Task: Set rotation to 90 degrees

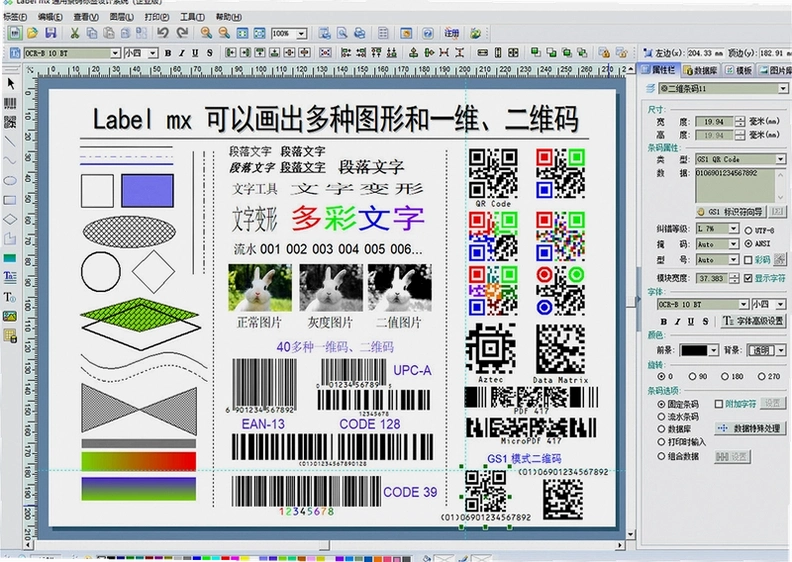Action: tap(692, 376)
